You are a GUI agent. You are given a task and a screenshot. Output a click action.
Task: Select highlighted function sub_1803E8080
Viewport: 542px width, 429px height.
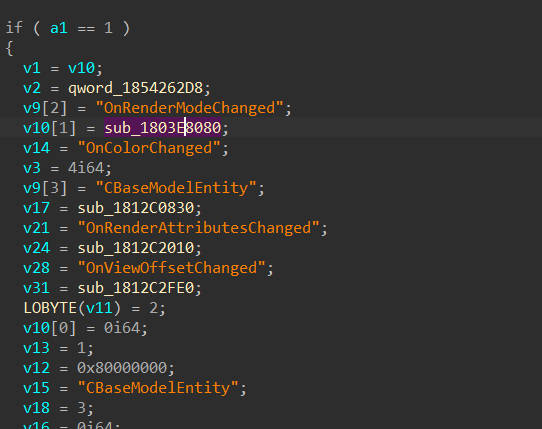point(162,128)
